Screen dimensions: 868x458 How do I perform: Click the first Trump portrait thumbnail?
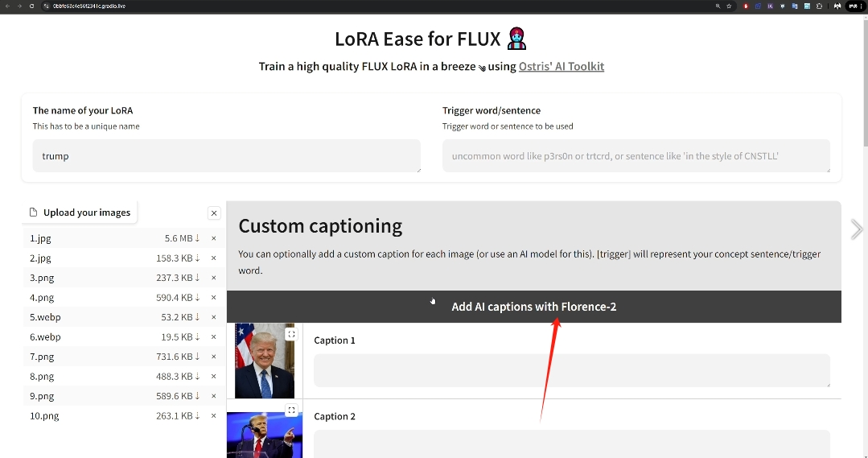coord(265,361)
